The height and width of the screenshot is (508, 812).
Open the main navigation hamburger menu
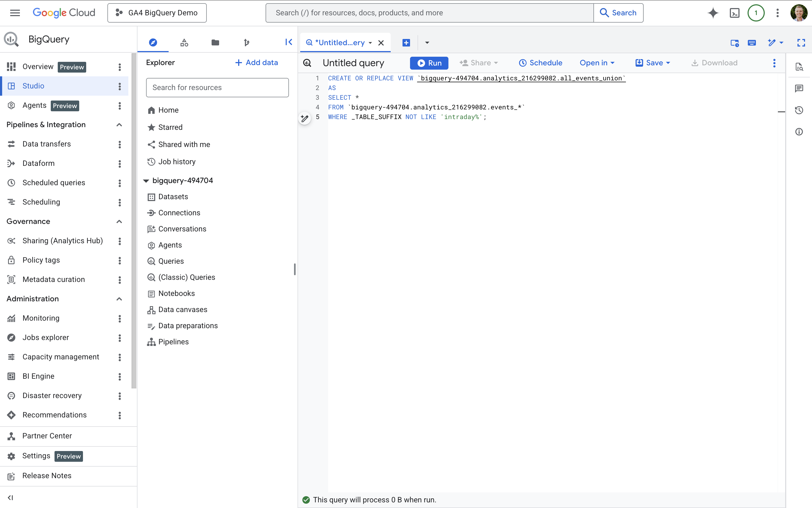tap(15, 13)
